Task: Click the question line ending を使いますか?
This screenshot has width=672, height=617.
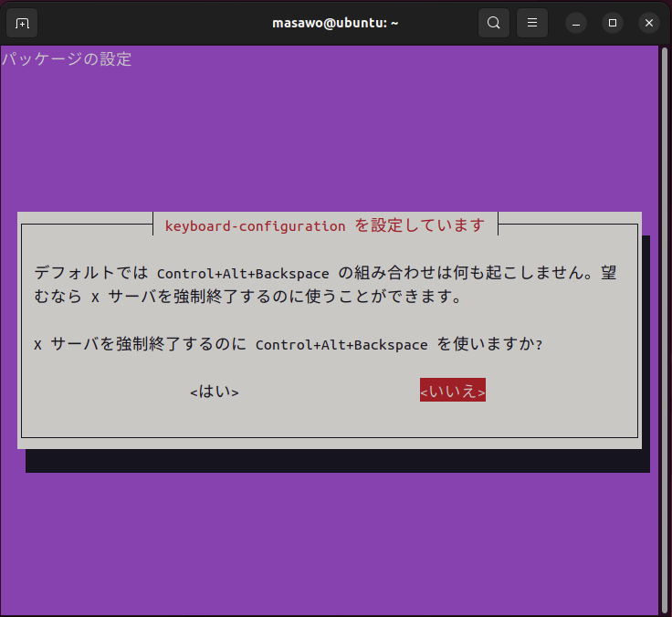Action: [288, 344]
